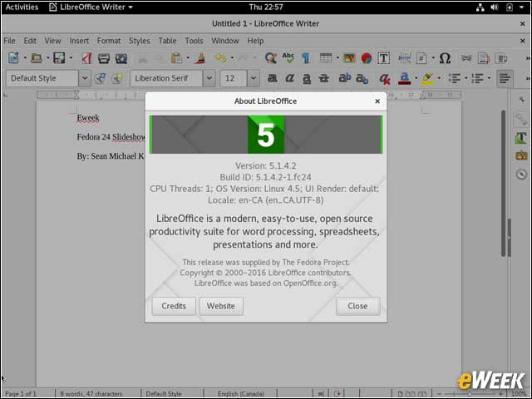Toggle Superscript icon
This screenshot has width=532, height=399.
(345, 78)
